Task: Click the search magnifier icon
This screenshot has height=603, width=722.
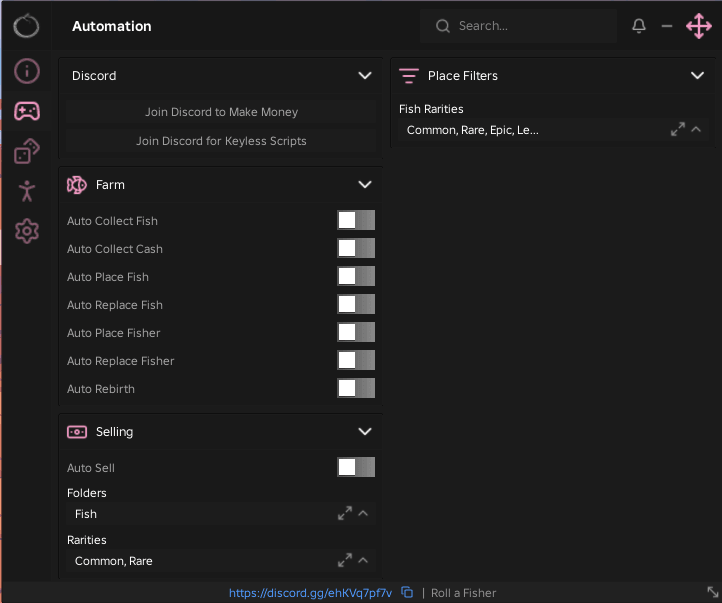Action: pyautogui.click(x=443, y=26)
